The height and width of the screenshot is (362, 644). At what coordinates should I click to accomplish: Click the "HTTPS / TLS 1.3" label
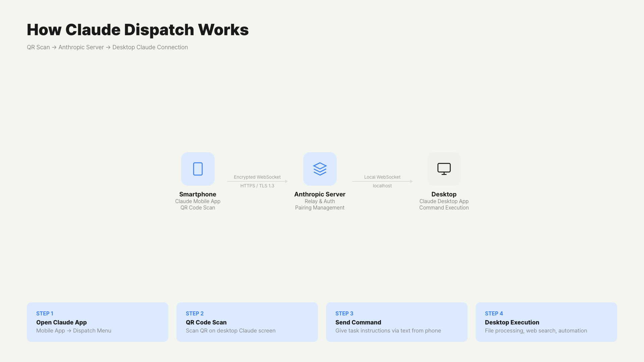257,186
